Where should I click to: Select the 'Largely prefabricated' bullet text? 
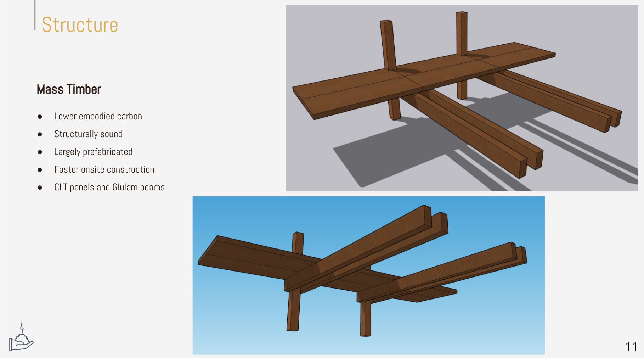pos(94,152)
